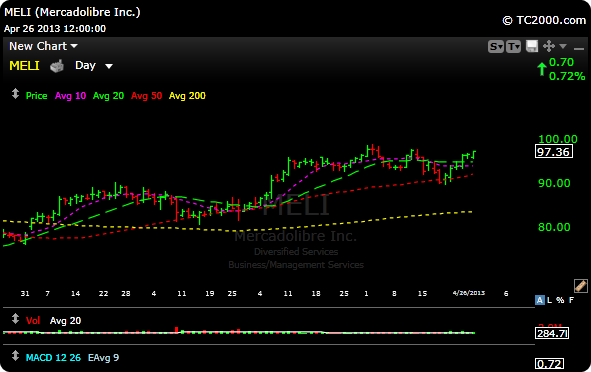The width and height of the screenshot is (591, 372).
Task: Open the gray triangle options dropdown
Action: coord(563,46)
